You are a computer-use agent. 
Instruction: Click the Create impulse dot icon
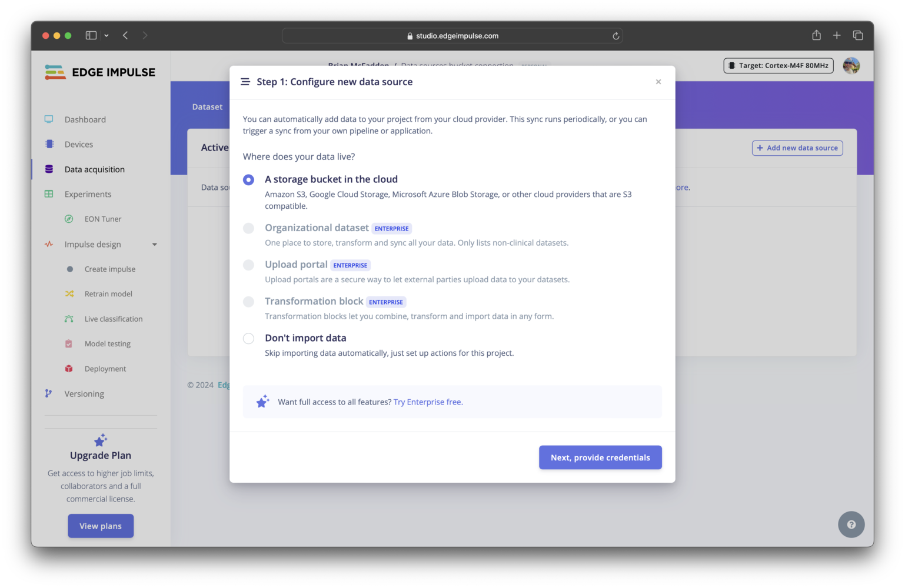point(70,269)
